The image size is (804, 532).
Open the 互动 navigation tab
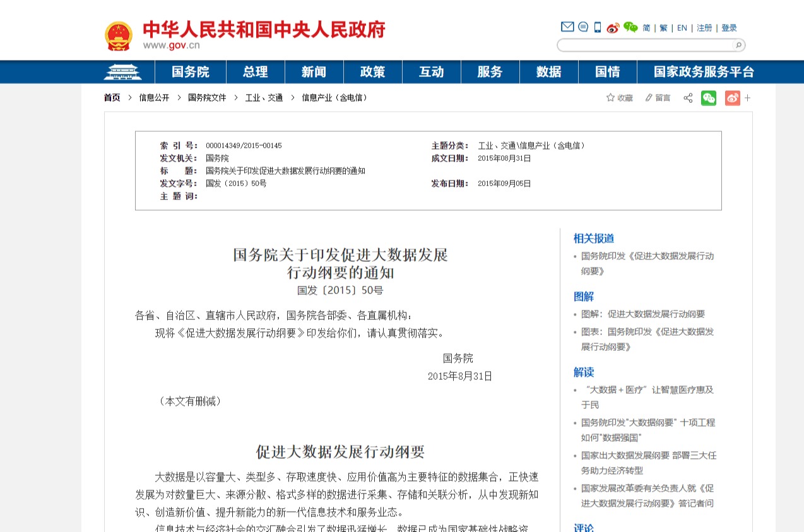pyautogui.click(x=432, y=72)
